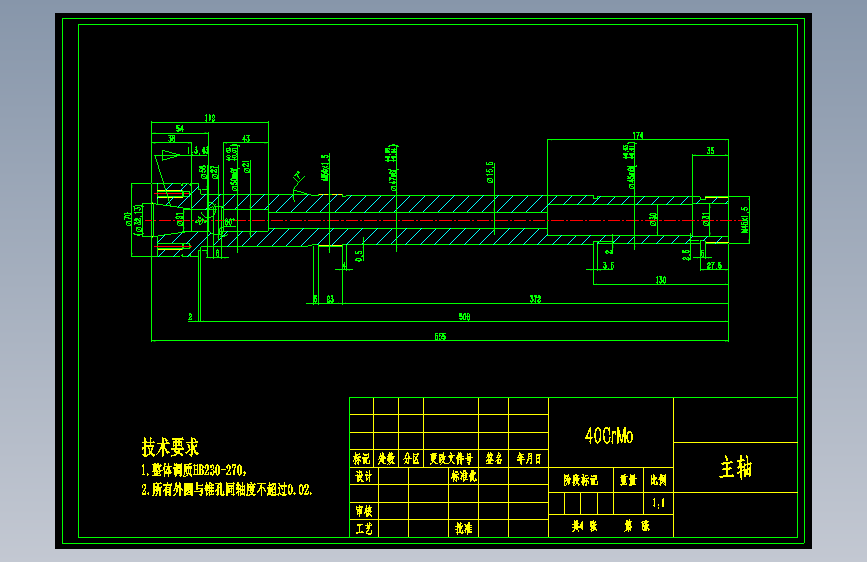Viewport: 867px width, 562px height.
Task: Click the 174 dimension above the shaft
Action: (638, 136)
